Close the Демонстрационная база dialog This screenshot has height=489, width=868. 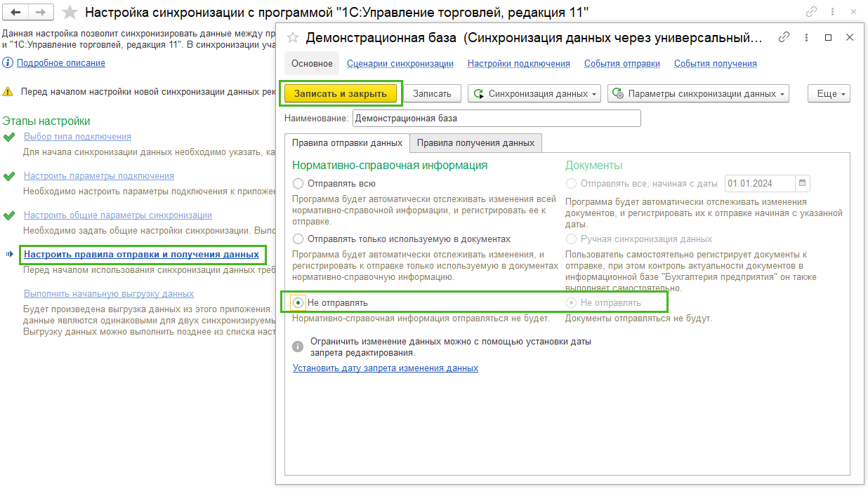[850, 37]
